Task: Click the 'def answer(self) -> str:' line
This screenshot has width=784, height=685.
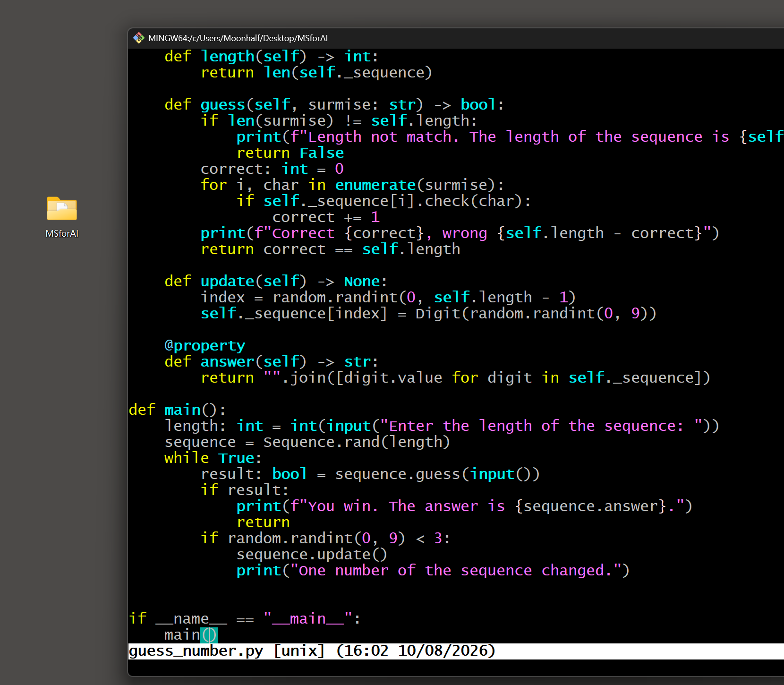Action: pyautogui.click(x=271, y=361)
